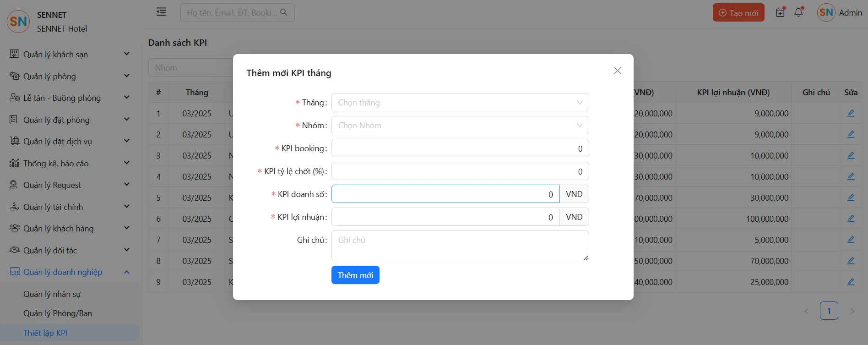This screenshot has height=345, width=868.
Task: Open Quản lý nhân sự submenu item
Action: click(x=52, y=294)
